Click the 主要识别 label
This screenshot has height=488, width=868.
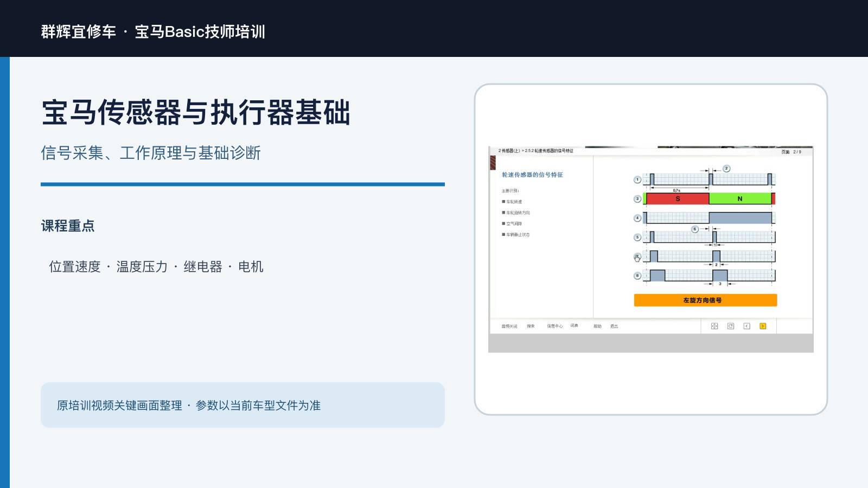click(510, 191)
